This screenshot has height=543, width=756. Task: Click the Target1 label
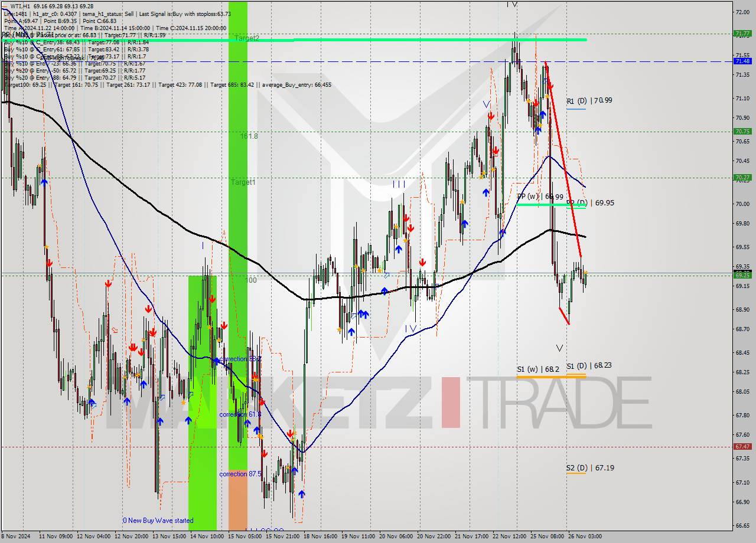[243, 182]
